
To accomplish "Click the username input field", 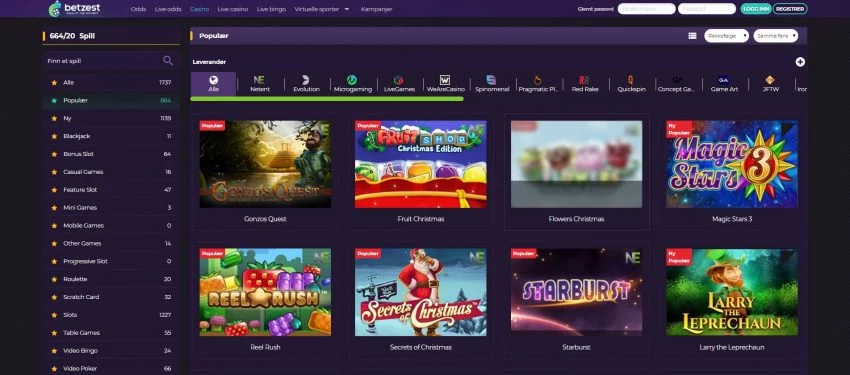I will 646,9.
